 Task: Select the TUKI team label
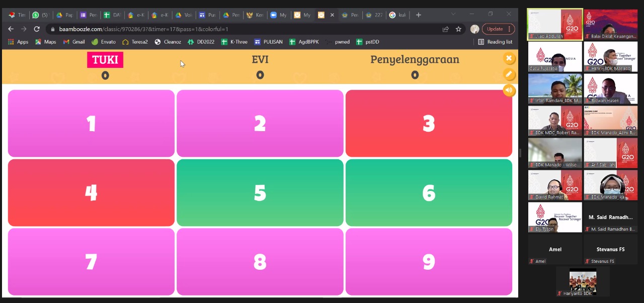pyautogui.click(x=105, y=60)
